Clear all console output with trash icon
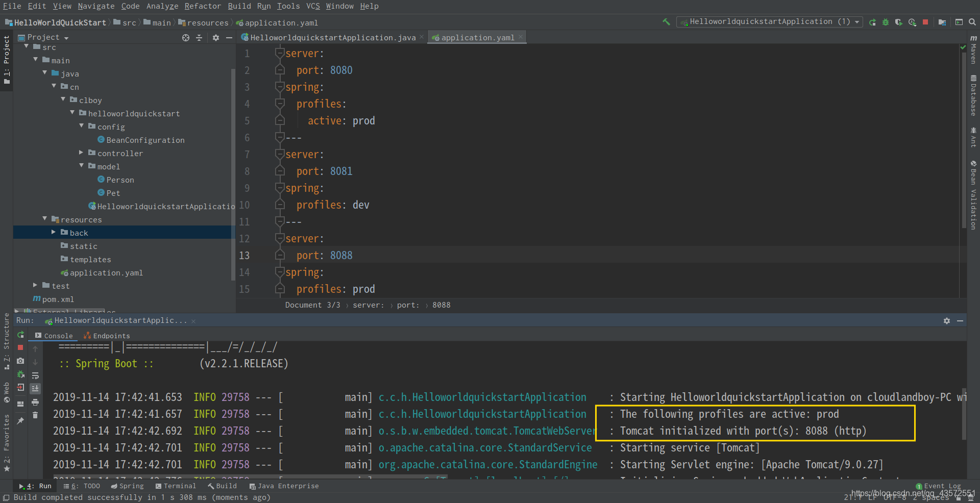The image size is (980, 503). [35, 415]
